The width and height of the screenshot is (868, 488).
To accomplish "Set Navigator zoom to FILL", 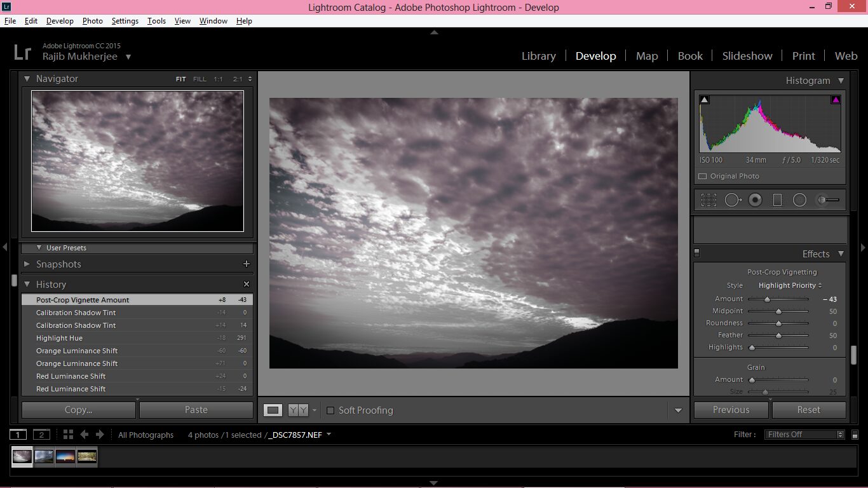I will click(x=200, y=79).
